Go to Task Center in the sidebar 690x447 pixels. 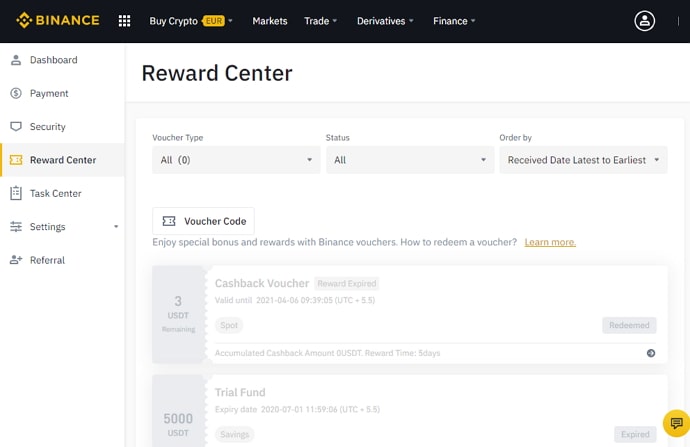[x=55, y=193]
